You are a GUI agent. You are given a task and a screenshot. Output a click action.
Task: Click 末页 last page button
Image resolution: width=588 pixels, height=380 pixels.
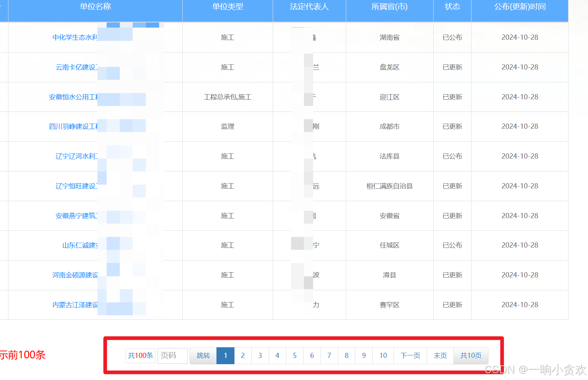point(440,356)
